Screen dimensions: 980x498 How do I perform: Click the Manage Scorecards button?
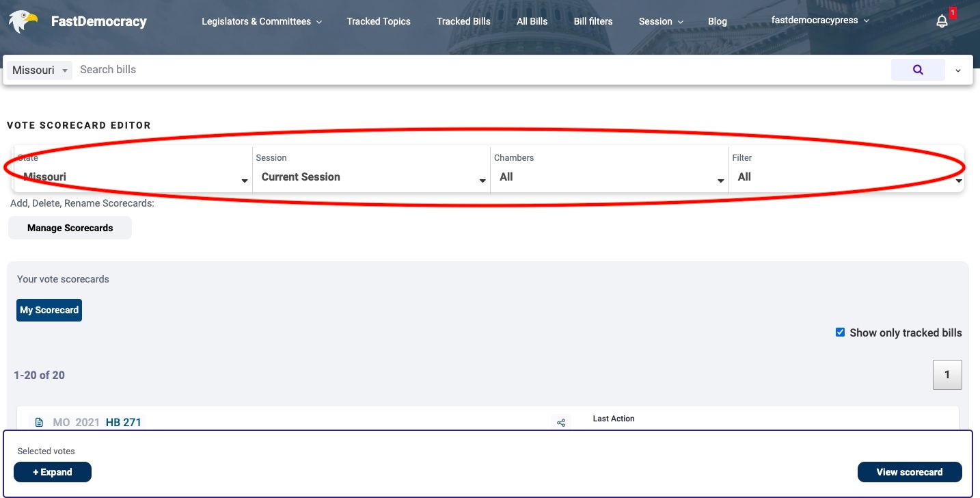[x=70, y=228]
